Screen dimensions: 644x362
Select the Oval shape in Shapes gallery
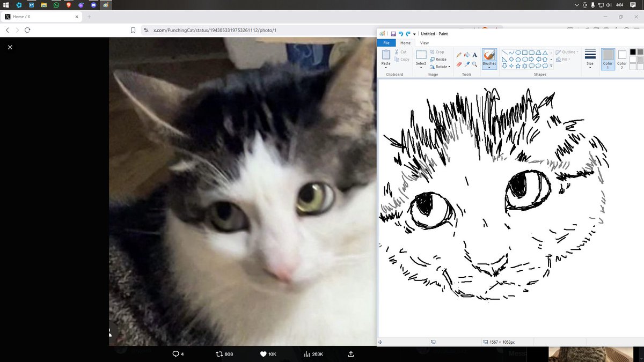point(518,52)
